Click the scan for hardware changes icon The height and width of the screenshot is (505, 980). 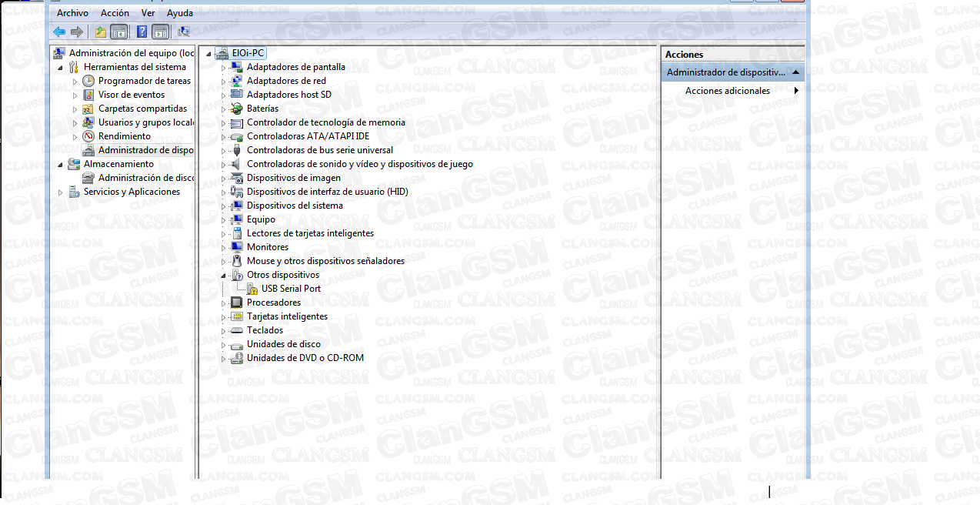coord(184,32)
